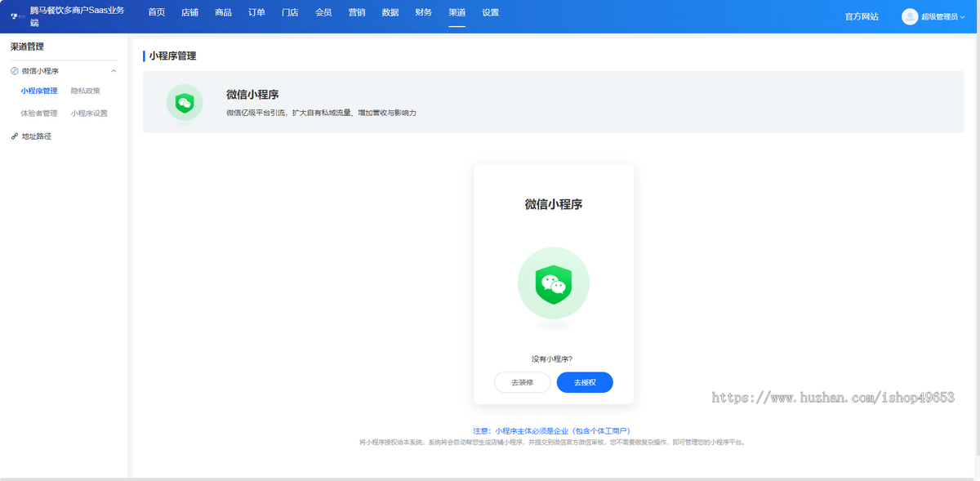980x481 pixels.
Task: Click the app logo icon in header
Action: coord(16,16)
